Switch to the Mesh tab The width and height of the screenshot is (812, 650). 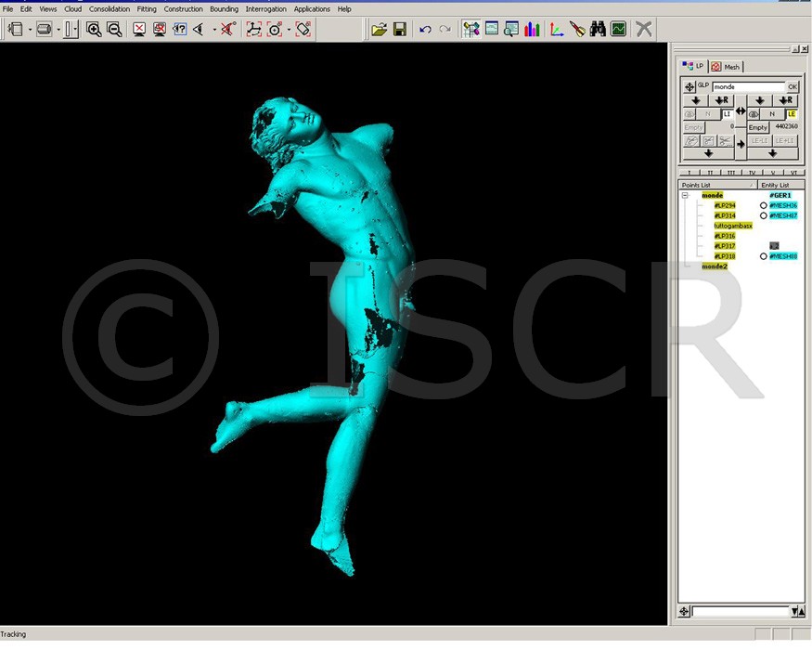coord(726,66)
